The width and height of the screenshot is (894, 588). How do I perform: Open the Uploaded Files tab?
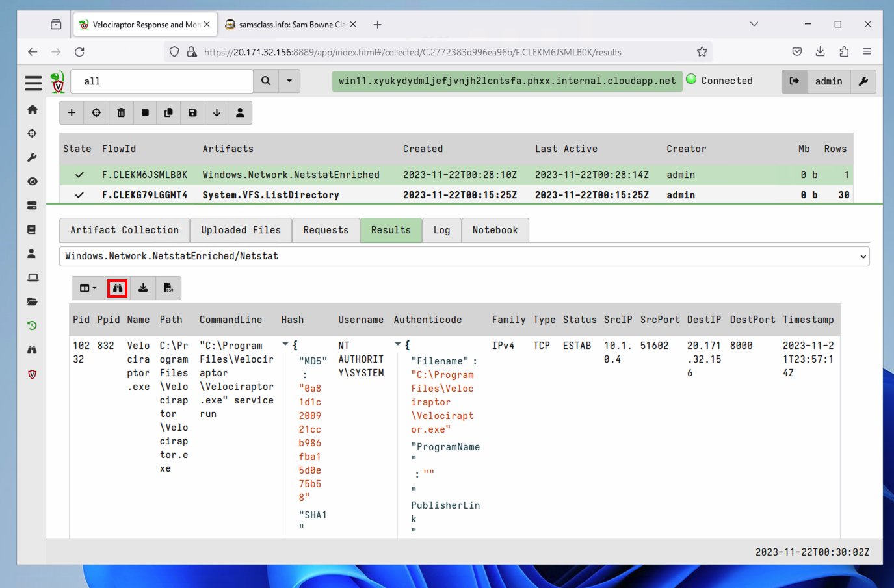tap(241, 230)
